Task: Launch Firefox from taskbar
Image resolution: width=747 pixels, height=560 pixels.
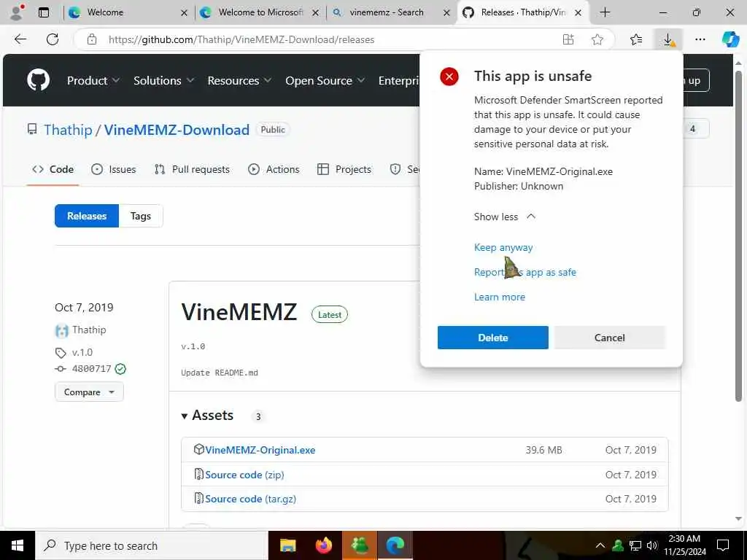Action: click(323, 545)
